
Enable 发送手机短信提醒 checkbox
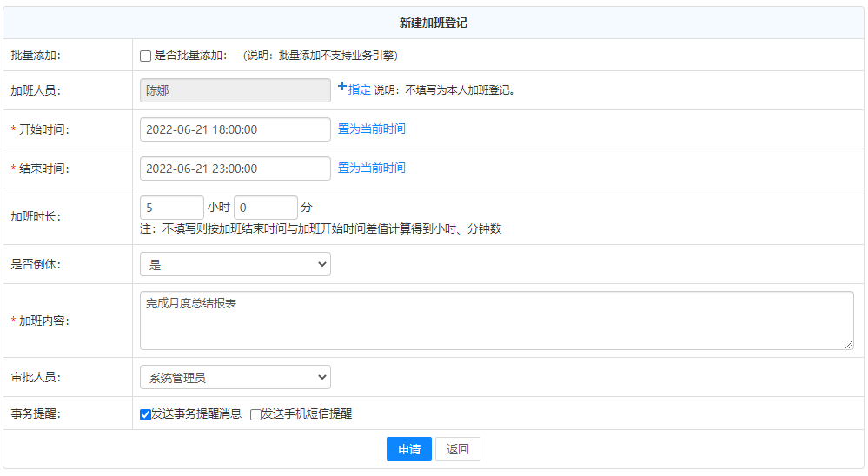[255, 415]
